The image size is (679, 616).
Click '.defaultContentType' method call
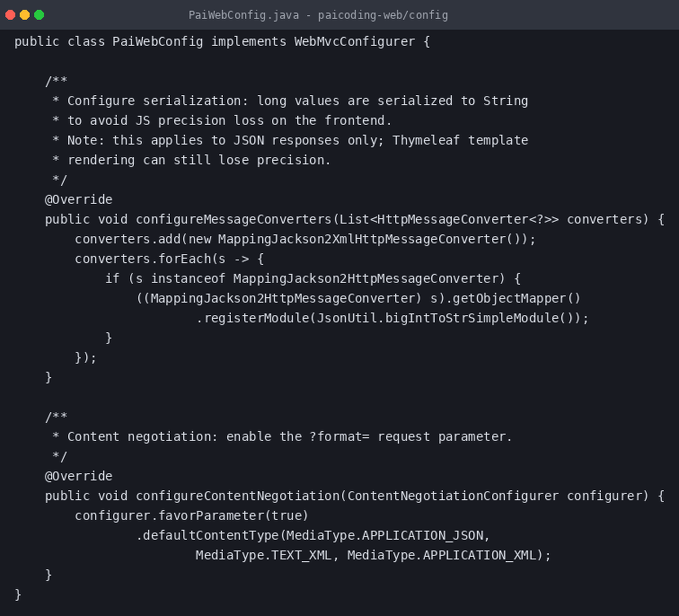[207, 536]
